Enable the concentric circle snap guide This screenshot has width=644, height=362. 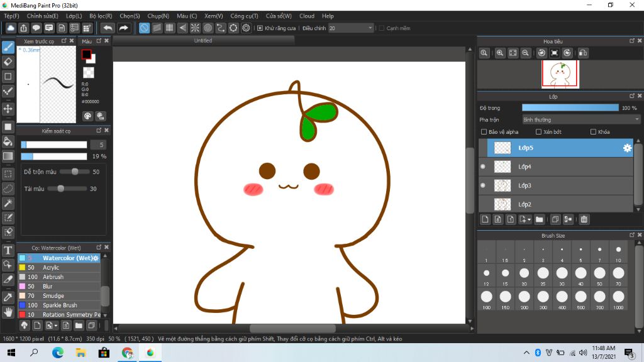[208, 28]
